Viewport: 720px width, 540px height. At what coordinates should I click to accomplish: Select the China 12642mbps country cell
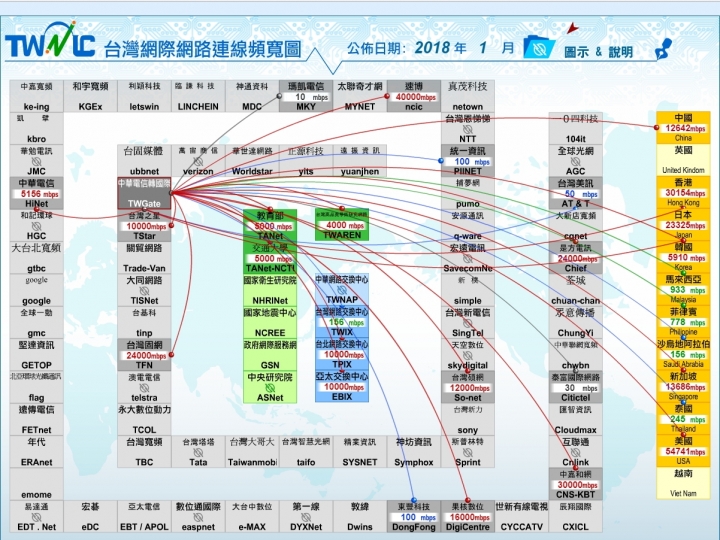pos(683,127)
